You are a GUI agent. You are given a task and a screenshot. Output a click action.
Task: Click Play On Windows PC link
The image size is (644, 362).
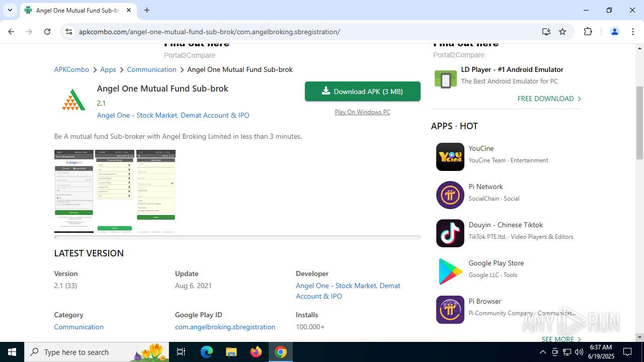(362, 112)
